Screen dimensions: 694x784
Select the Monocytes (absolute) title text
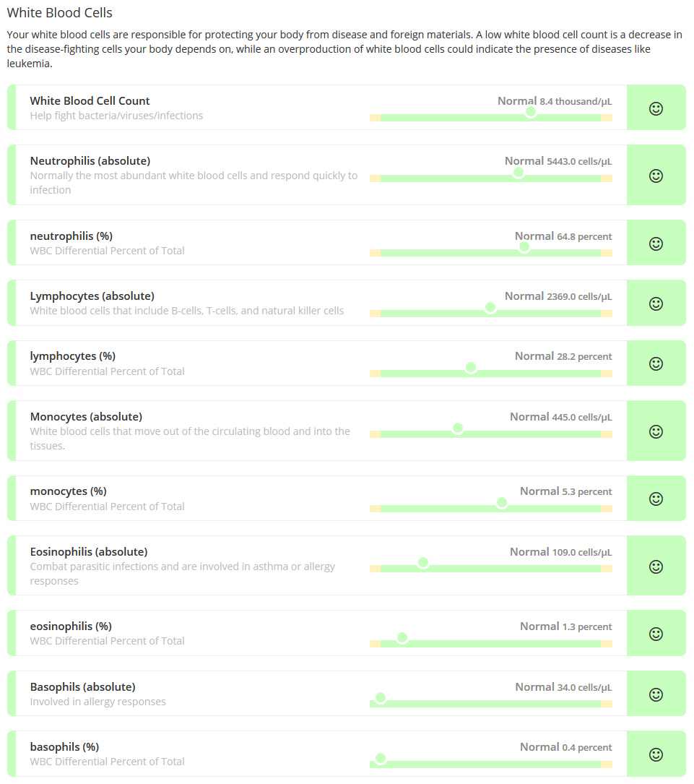pos(86,416)
